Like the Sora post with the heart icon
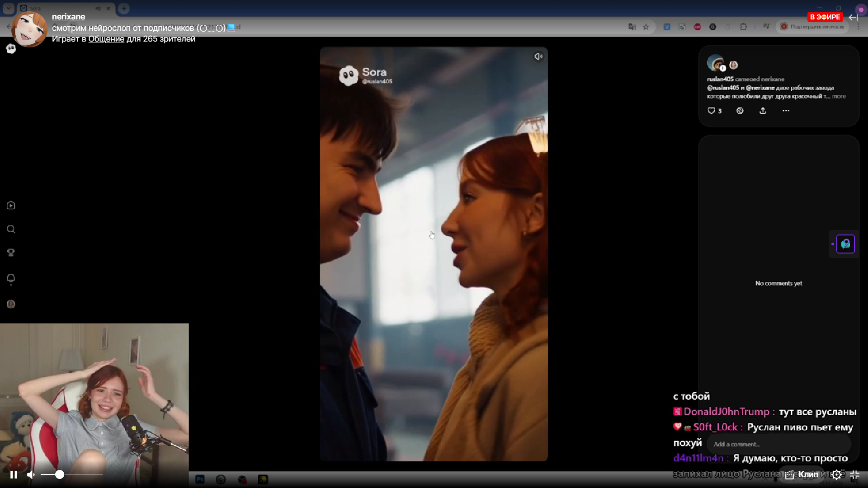The width and height of the screenshot is (868, 488). pos(711,111)
